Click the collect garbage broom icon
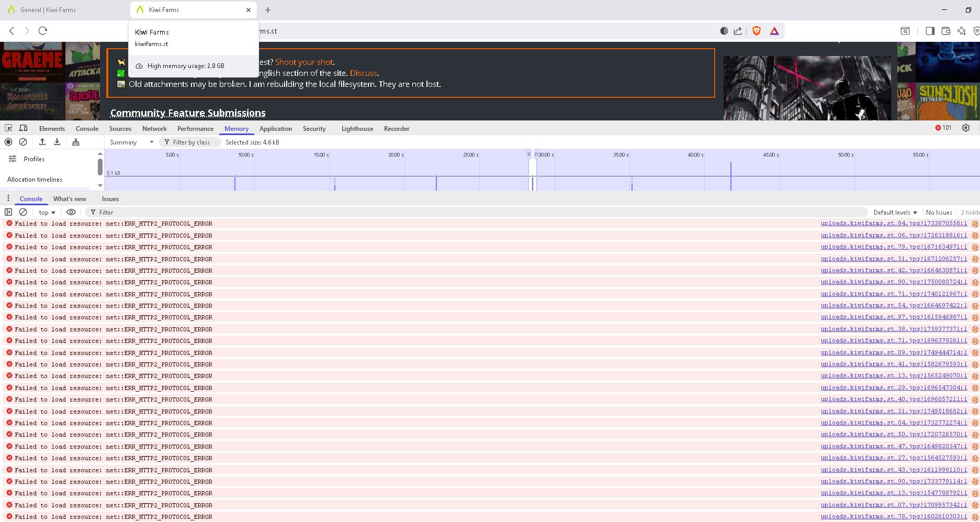The width and height of the screenshot is (980, 522). pos(76,142)
